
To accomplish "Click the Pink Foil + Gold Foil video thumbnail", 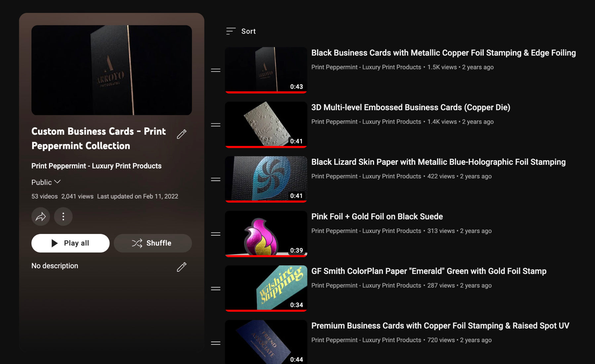I will click(266, 234).
